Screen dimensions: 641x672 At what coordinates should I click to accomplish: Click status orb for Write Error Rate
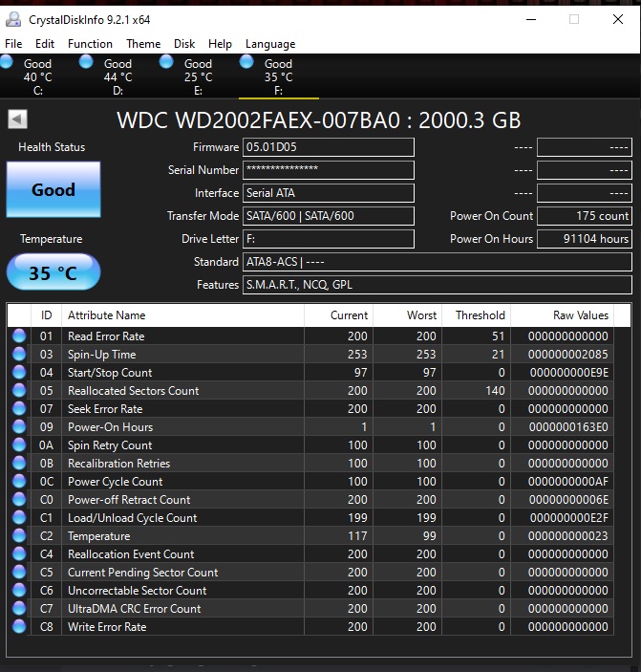point(19,627)
